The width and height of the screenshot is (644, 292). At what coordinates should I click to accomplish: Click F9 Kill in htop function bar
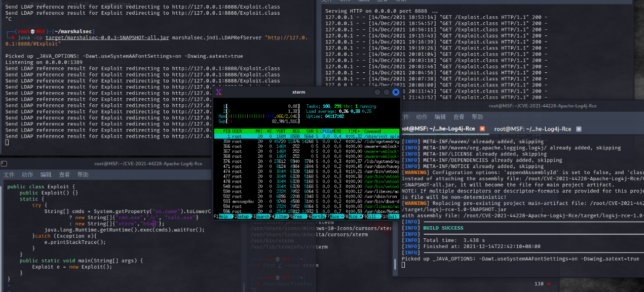click(x=371, y=217)
